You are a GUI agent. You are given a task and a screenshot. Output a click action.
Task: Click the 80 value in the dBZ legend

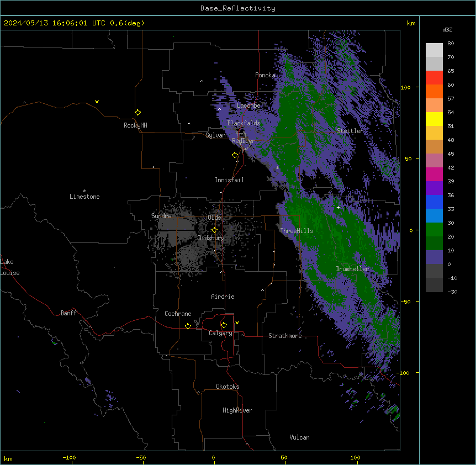point(451,44)
